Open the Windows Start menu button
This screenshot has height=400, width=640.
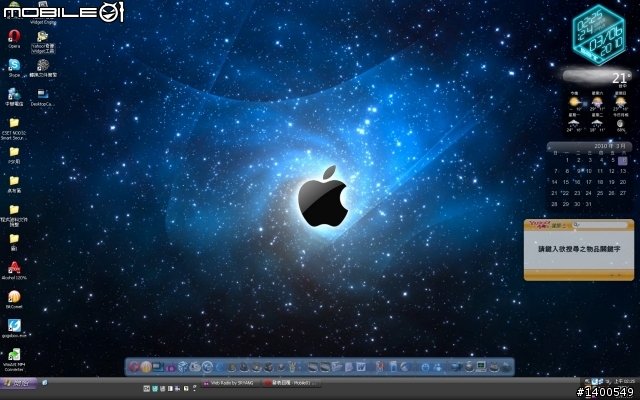[x=18, y=383]
